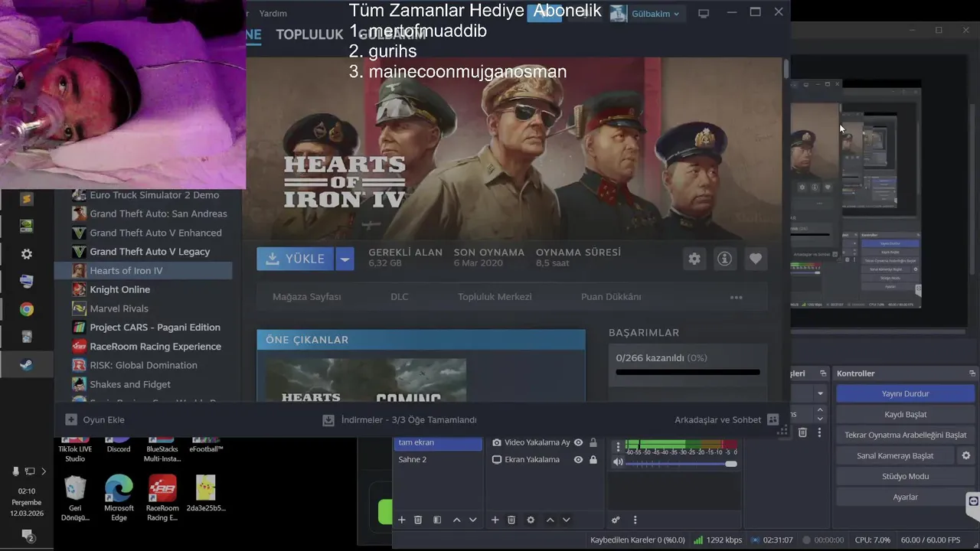The image size is (980, 551).
Task: Click the achievements progress bar
Action: point(688,373)
